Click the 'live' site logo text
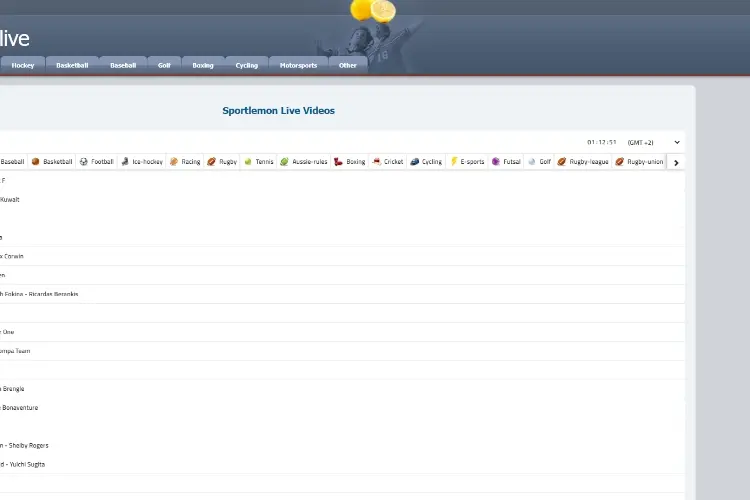Viewport: 750px width, 500px height. click(x=14, y=38)
